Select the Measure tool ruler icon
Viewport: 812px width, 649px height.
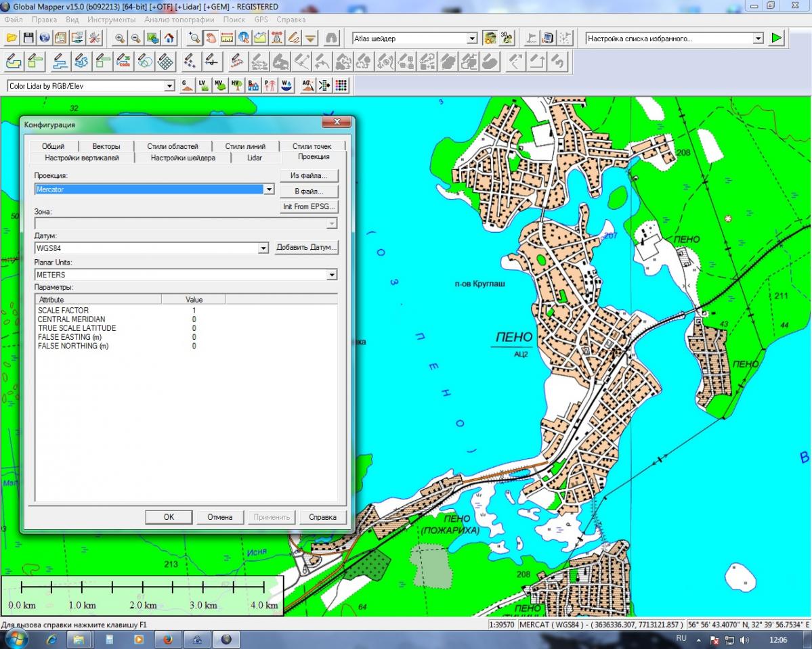[227, 38]
